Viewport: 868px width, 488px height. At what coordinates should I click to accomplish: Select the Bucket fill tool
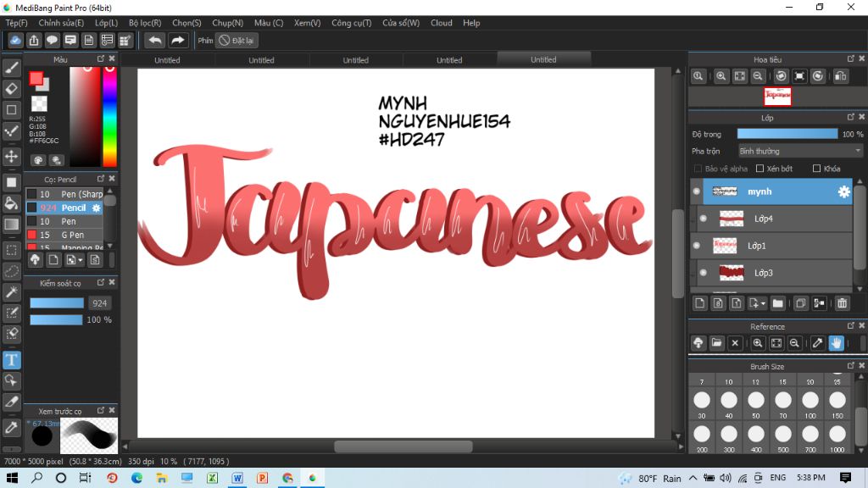click(12, 203)
